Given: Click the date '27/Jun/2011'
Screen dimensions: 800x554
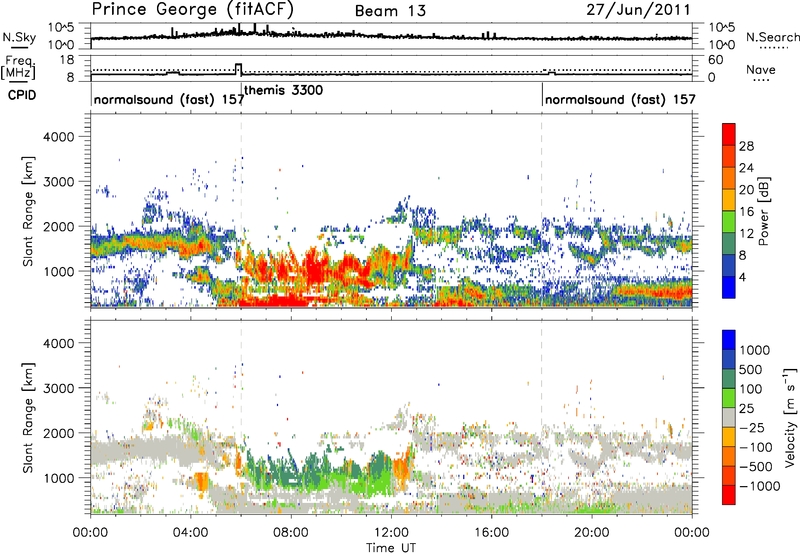Looking at the screenshot, I should tap(638, 10).
